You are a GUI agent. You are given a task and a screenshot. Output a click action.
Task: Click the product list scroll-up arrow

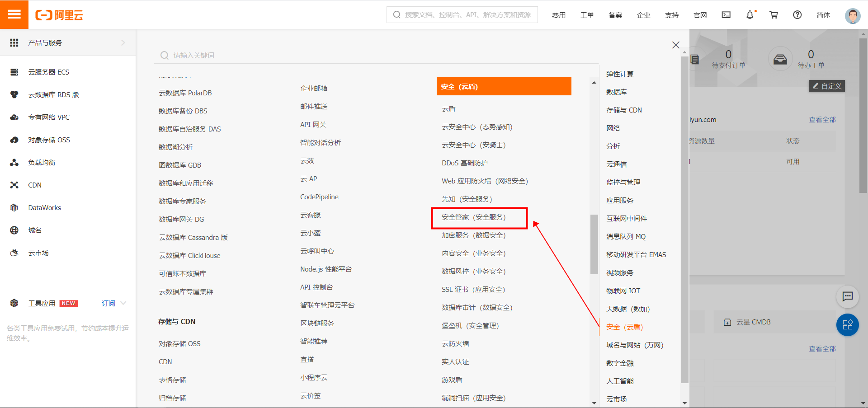click(x=594, y=82)
